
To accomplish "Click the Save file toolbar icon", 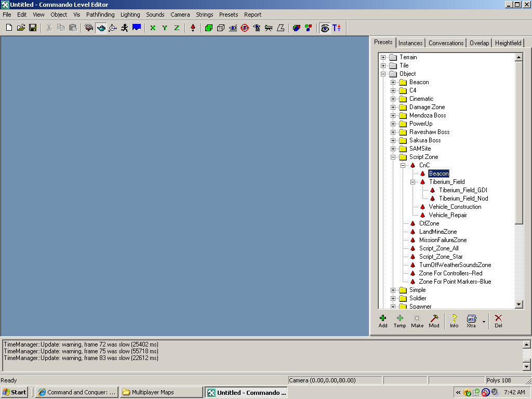I will coord(33,28).
